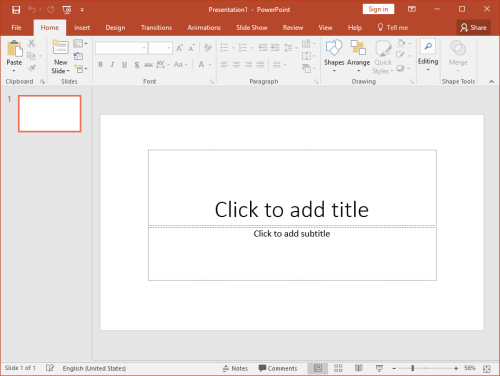The image size is (500, 376).
Task: Apply font color with the A button
Action: (201, 65)
